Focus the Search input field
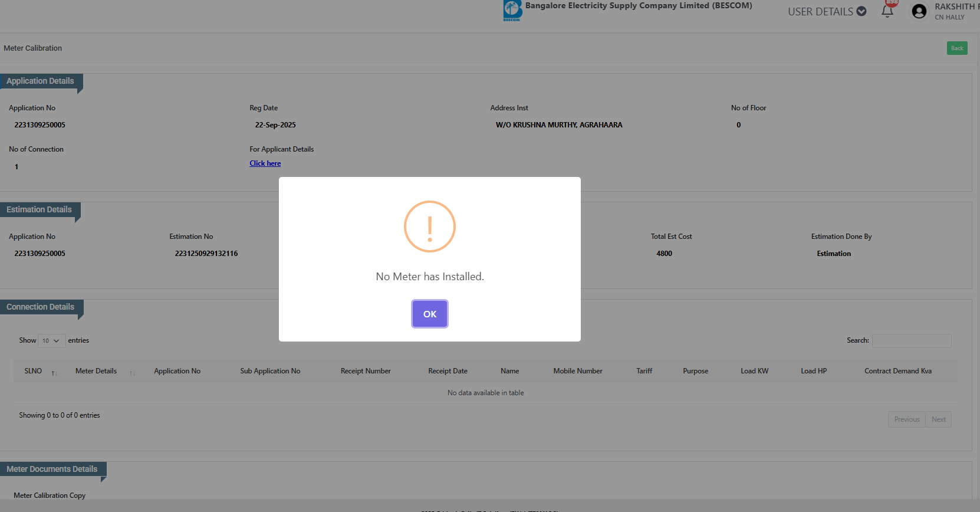 [911, 341]
